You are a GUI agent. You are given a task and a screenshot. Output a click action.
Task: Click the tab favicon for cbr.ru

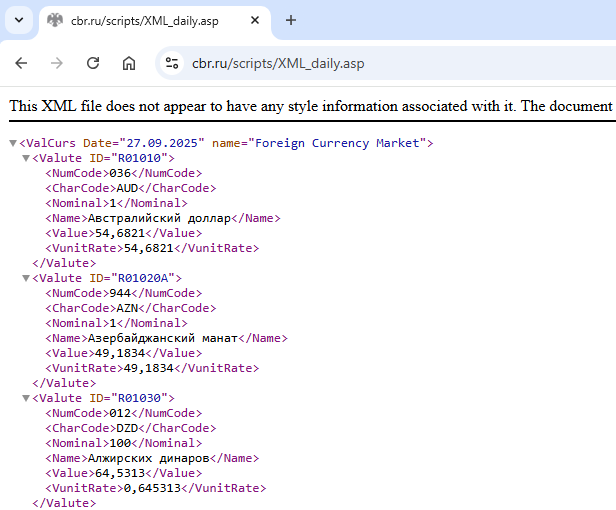point(55,20)
